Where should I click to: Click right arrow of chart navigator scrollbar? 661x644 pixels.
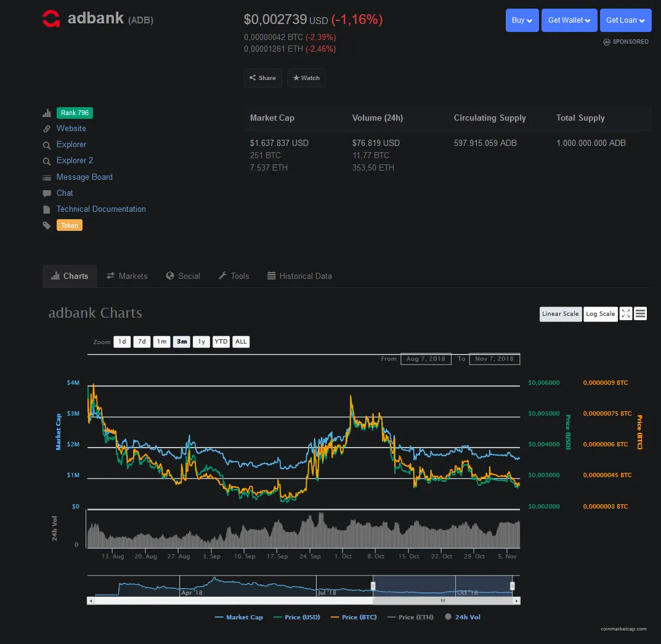[516, 601]
